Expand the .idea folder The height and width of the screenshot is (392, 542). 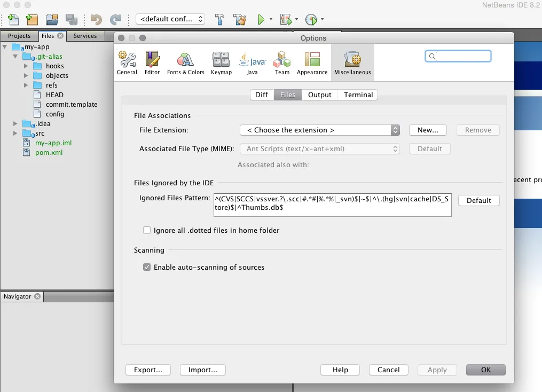(x=15, y=123)
